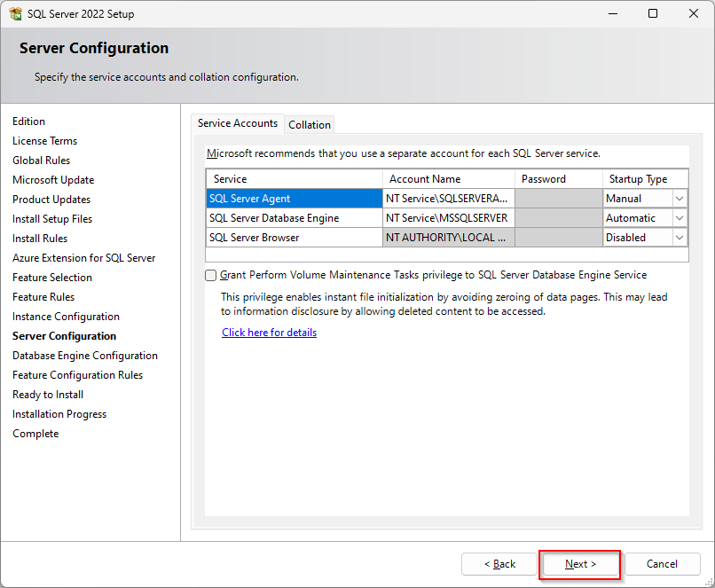The image size is (715, 588).
Task: Select the Service Accounts tab
Action: point(238,123)
